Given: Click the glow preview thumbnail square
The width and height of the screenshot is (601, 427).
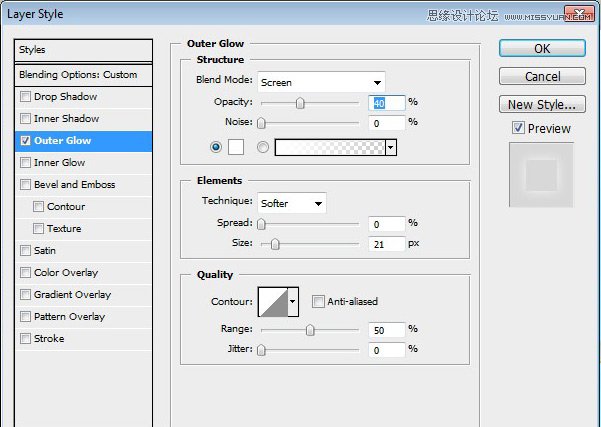Looking at the screenshot, I should [541, 176].
